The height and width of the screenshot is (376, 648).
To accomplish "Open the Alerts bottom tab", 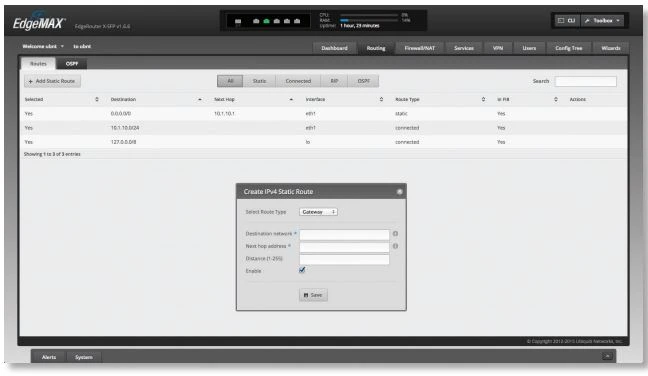I will pyautogui.click(x=49, y=357).
